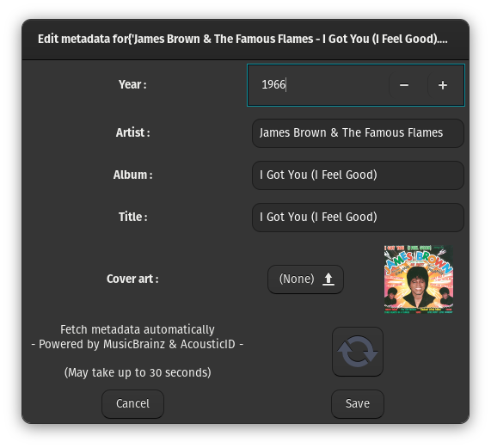Click the dialog title bar text
This screenshot has height=448, width=491.
[x=242, y=40]
